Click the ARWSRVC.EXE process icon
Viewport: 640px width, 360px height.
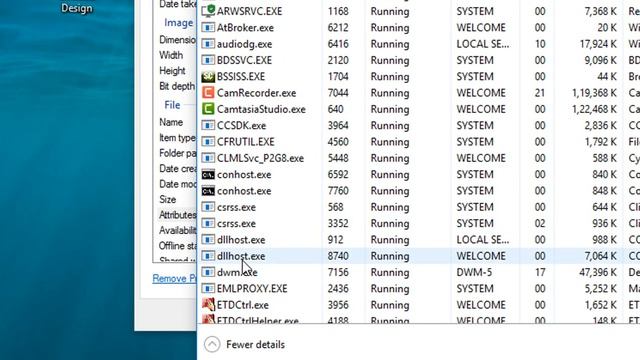click(x=208, y=11)
